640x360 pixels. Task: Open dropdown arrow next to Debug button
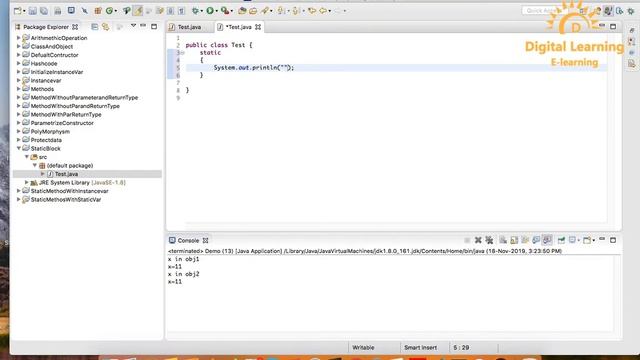point(202,11)
